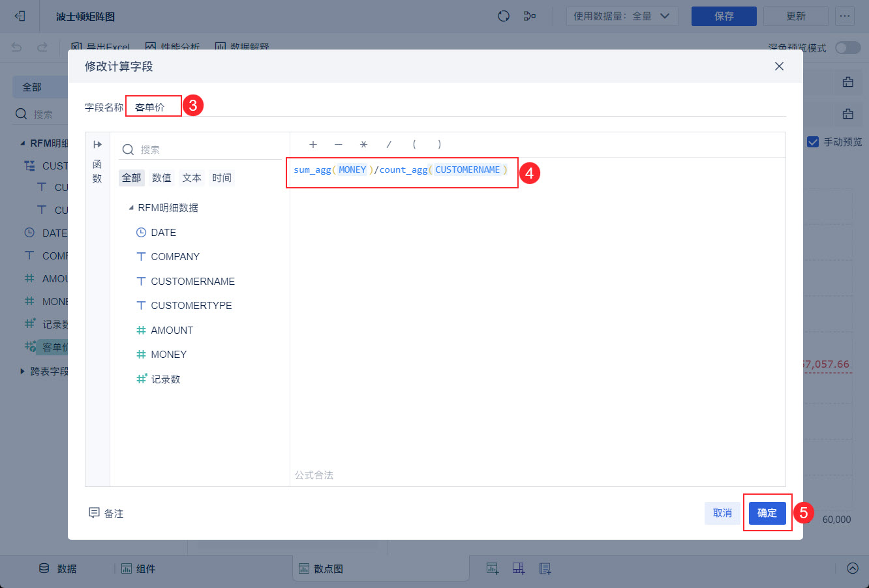Click the field search box in dialog
This screenshot has width=869, height=588.
200,150
